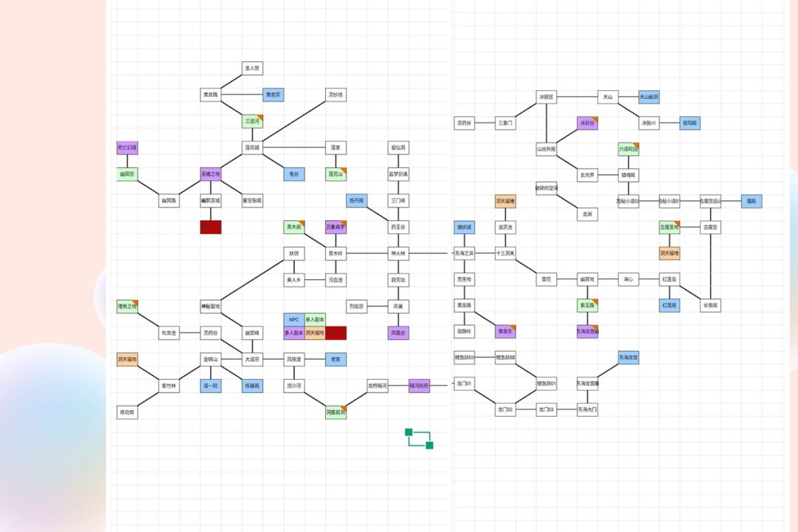The width and height of the screenshot is (798, 532).
Task: Click the green 河底岩洞 node
Action: (x=335, y=412)
